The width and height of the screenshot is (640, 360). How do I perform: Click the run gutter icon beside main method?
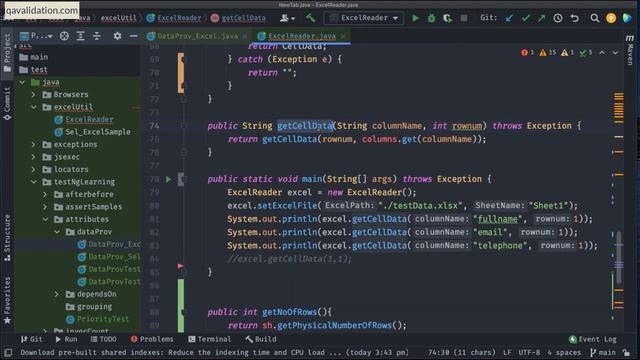(x=168, y=179)
